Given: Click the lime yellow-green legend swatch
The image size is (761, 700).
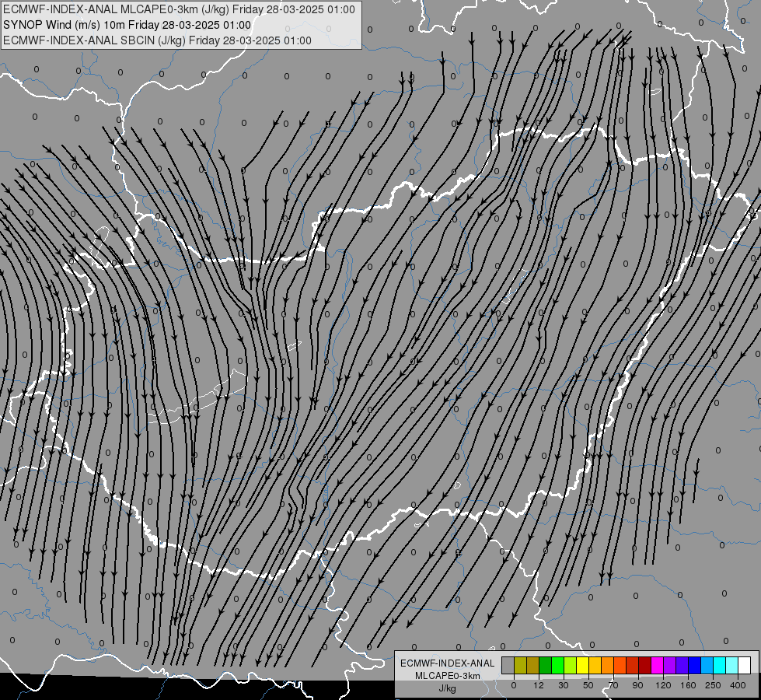Looking at the screenshot, I should tap(571, 665).
